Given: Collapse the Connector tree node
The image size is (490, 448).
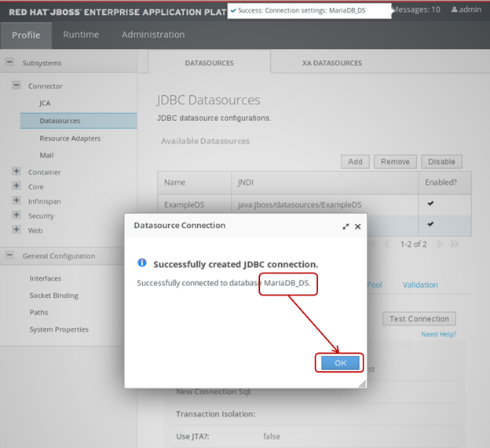Looking at the screenshot, I should click(x=16, y=86).
